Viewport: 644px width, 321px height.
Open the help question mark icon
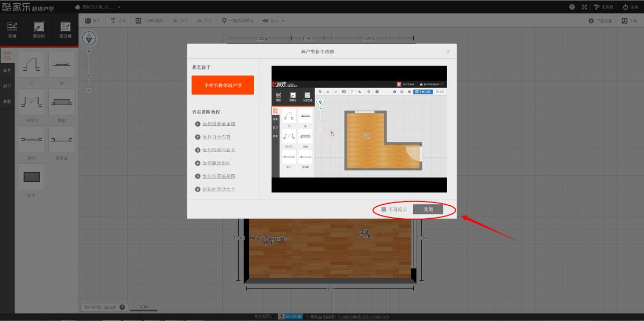point(572,7)
